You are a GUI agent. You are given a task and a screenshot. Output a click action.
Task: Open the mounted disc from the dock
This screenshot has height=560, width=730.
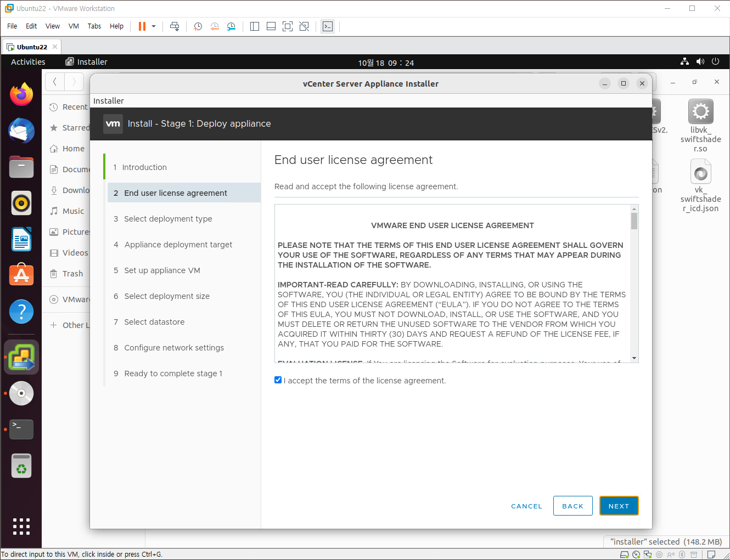[21, 393]
